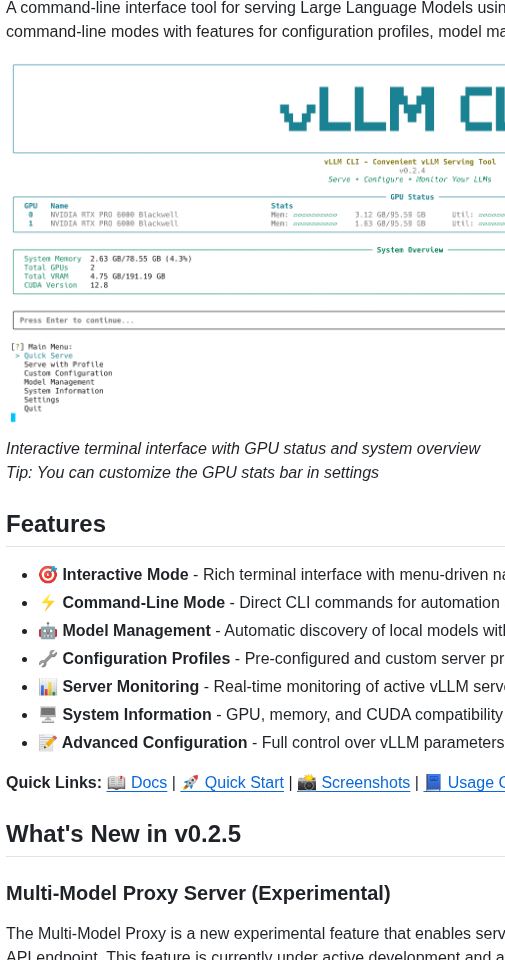Click the Multi-Model Proxy Server (Experimental) heading
Viewport: 505px width, 960px height.
tap(198, 893)
